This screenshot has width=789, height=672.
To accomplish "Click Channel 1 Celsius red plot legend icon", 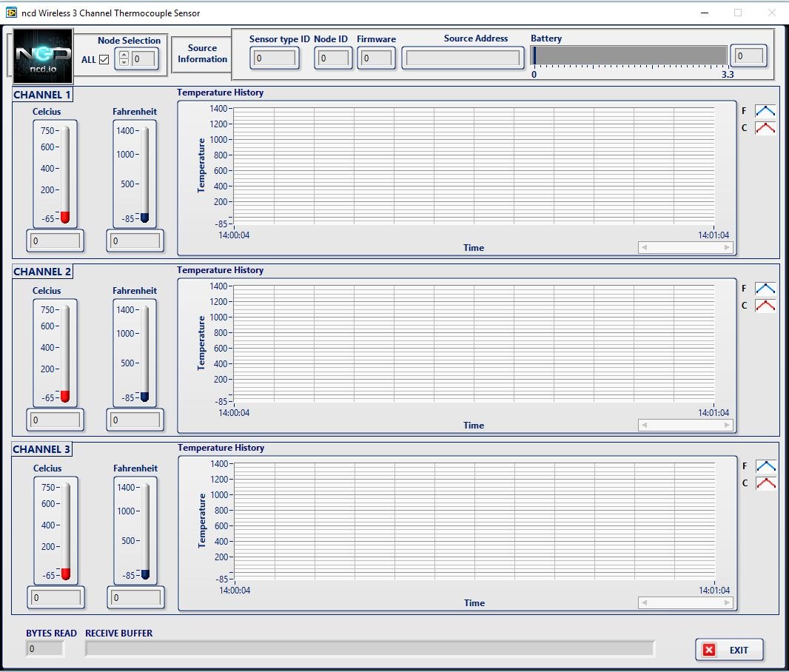I will 765,128.
